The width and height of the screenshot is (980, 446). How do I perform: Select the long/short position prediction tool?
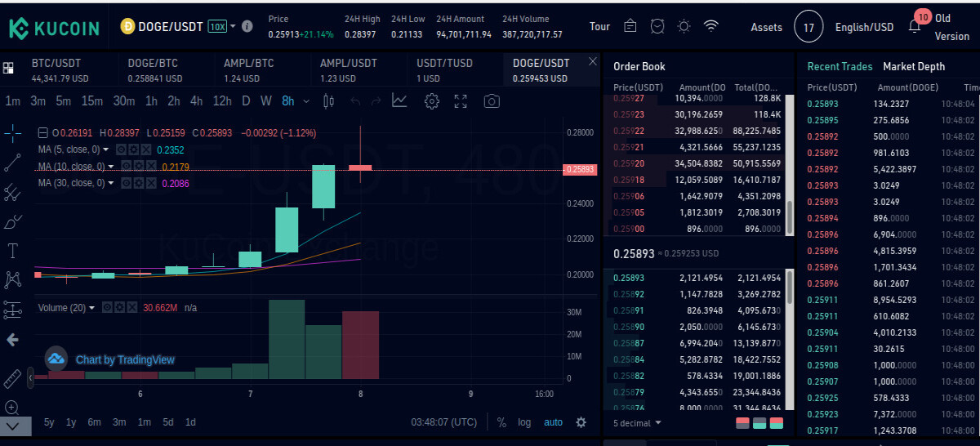click(12, 310)
